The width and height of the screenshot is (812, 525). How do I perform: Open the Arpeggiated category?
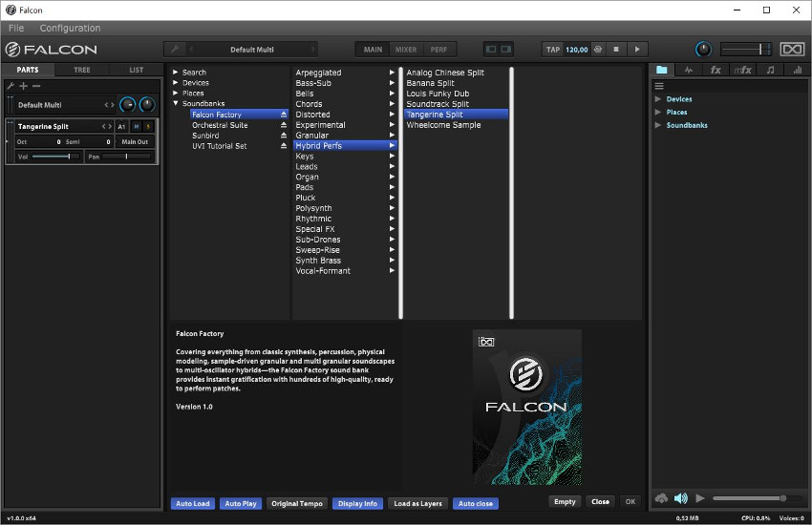345,73
